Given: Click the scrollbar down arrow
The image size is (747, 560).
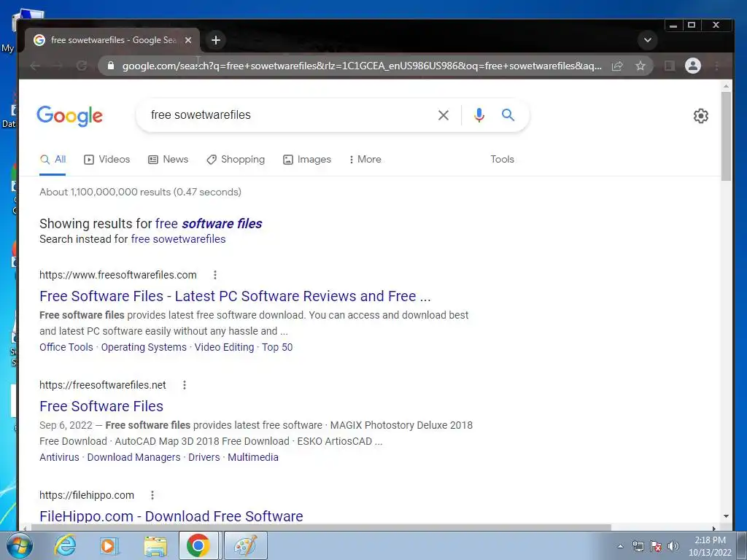Looking at the screenshot, I should 726,516.
